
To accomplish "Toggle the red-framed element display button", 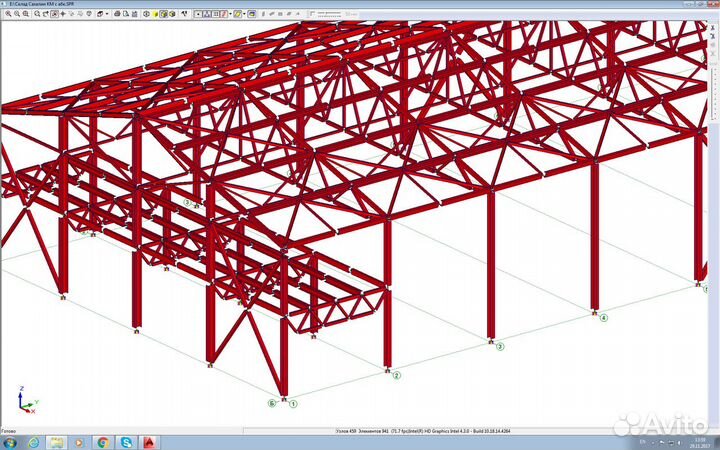I will click(225, 14).
